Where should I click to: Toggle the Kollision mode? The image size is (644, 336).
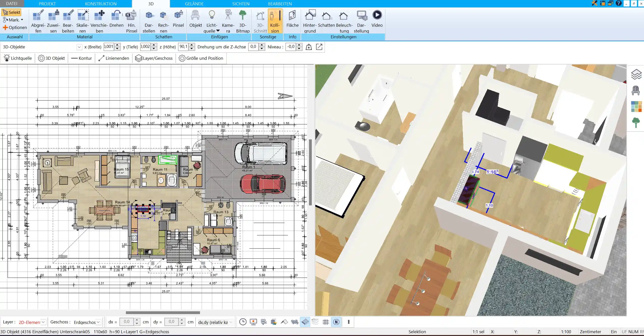275,21
